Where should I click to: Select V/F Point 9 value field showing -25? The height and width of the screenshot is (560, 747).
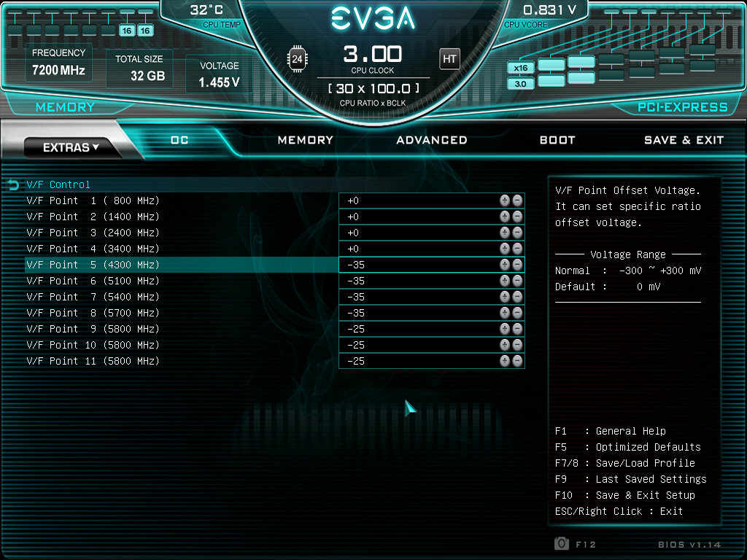(432, 329)
